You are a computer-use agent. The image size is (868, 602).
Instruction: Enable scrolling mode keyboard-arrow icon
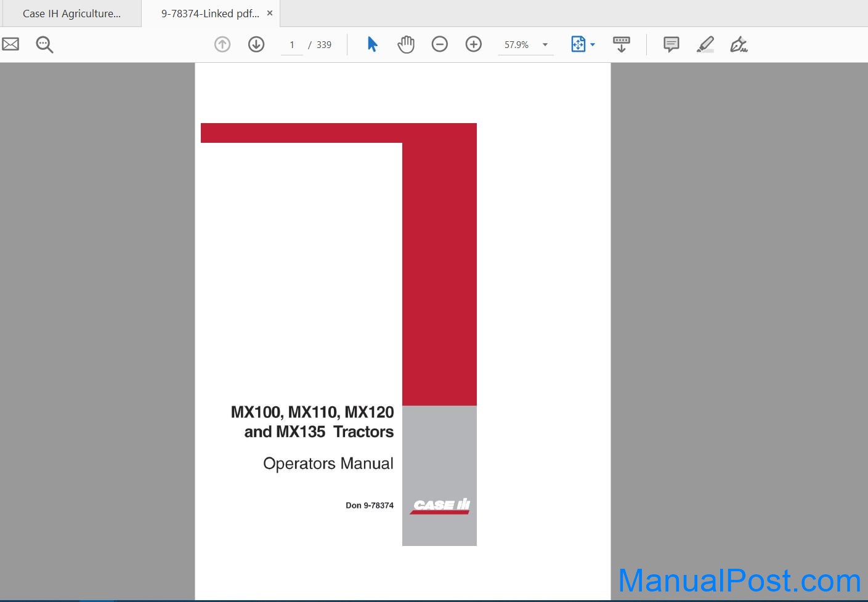tap(622, 44)
